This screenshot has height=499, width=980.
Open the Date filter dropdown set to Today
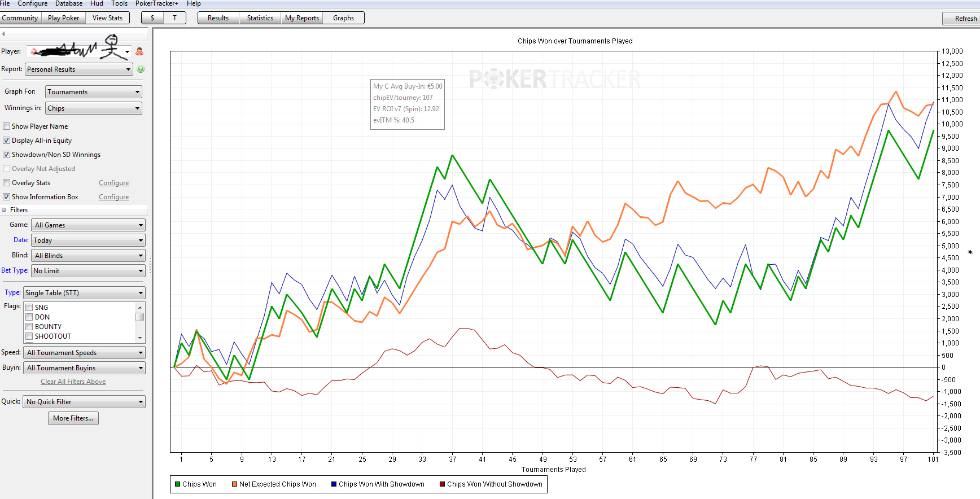coord(88,240)
